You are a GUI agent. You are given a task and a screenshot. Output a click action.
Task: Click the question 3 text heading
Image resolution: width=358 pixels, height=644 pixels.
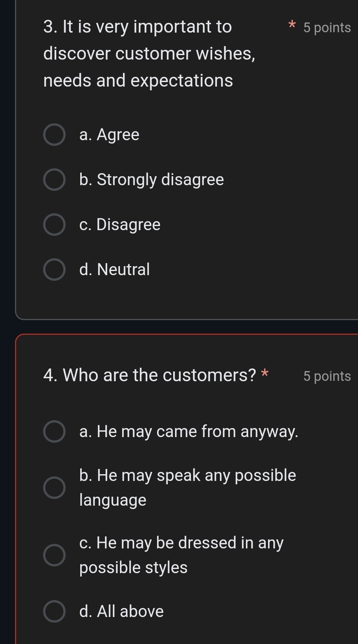tap(139, 53)
